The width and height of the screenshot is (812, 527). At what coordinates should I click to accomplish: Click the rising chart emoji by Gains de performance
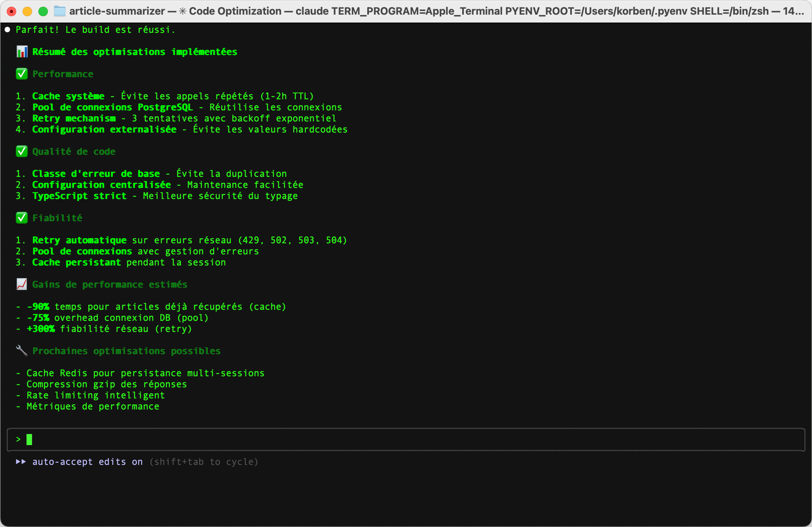click(x=22, y=284)
